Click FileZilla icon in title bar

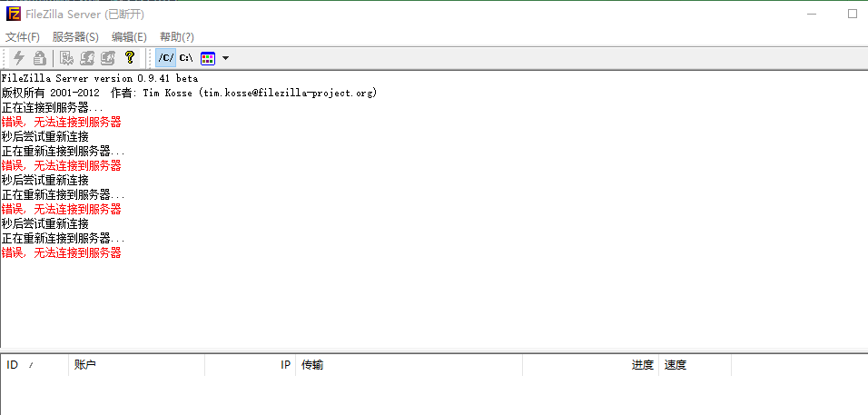pyautogui.click(x=14, y=14)
